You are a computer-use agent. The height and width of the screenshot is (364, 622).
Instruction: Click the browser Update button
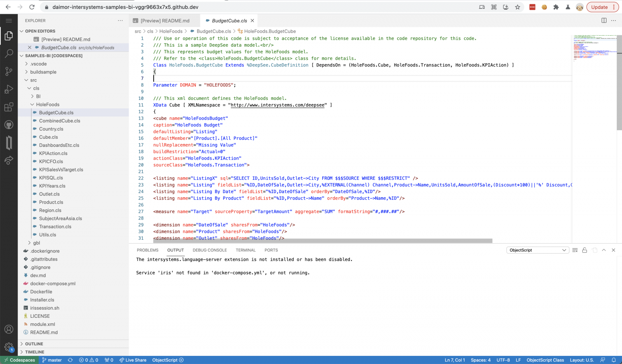click(x=599, y=7)
